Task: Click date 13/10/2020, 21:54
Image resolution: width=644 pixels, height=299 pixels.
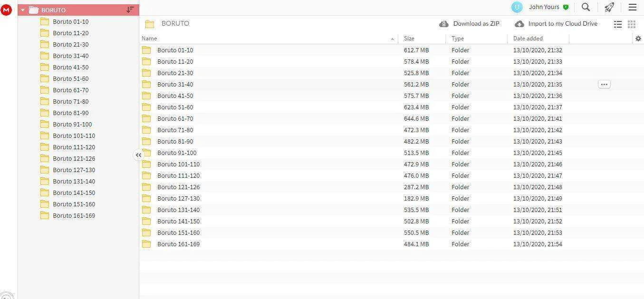Action: point(538,244)
